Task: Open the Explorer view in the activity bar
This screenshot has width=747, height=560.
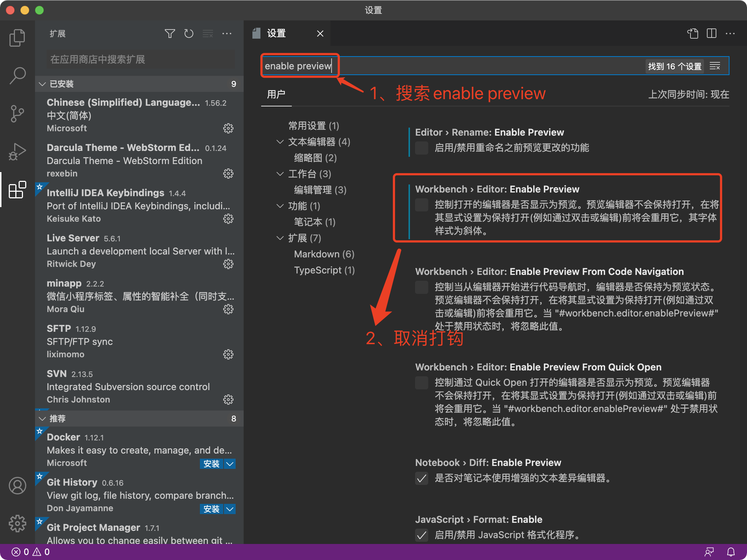Action: pos(17,37)
